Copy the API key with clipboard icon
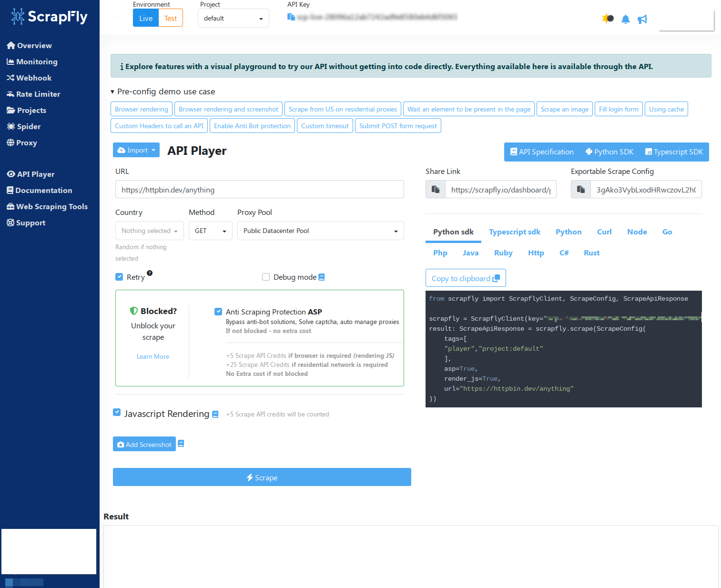The width and height of the screenshot is (721, 588). [x=291, y=17]
